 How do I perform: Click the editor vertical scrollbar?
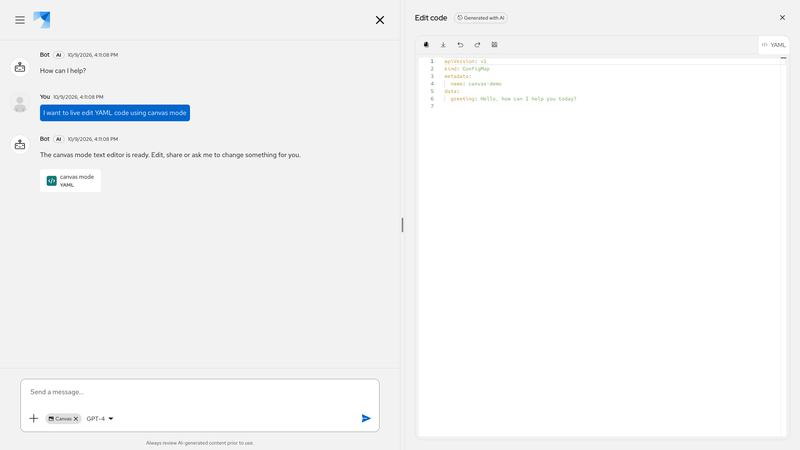click(x=783, y=247)
